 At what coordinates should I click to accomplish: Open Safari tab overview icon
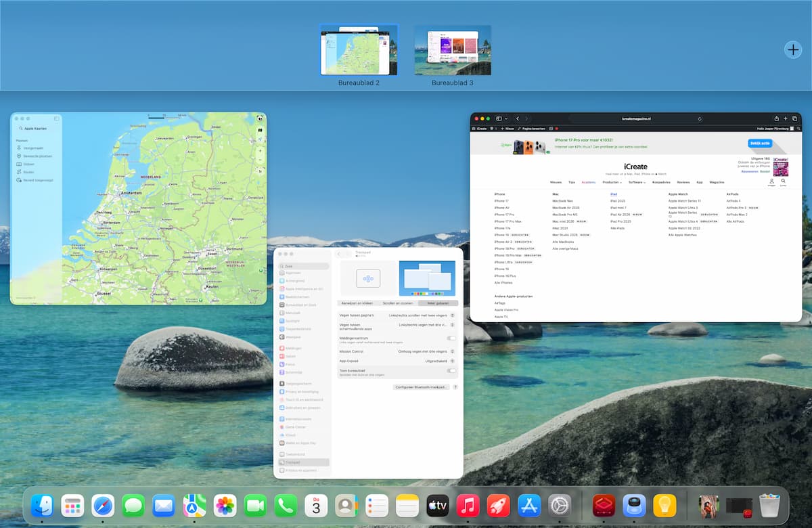[x=794, y=118]
